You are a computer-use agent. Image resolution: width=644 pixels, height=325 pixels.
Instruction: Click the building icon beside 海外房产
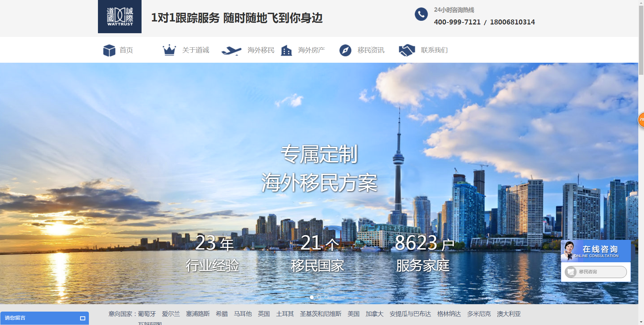click(x=286, y=50)
